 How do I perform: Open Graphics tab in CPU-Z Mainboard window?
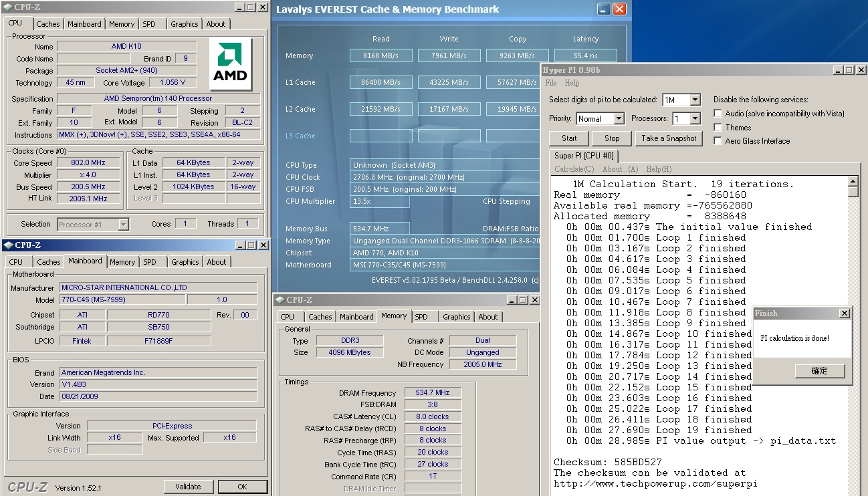(x=185, y=262)
